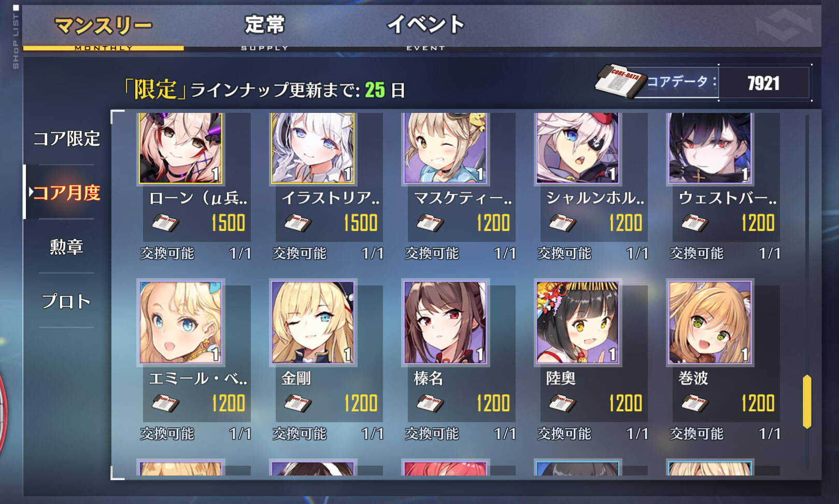Open the 定常 supply tab
The image size is (839, 504).
pyautogui.click(x=265, y=26)
